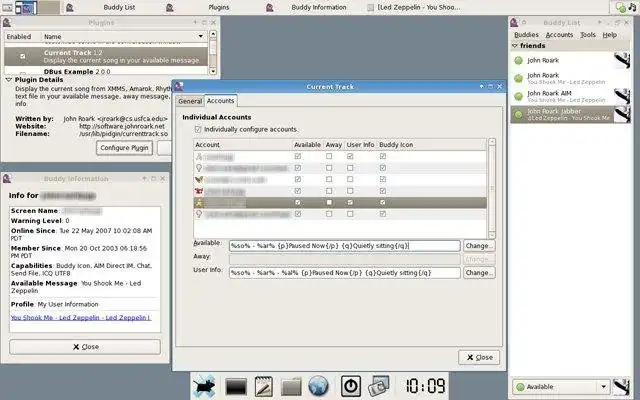
Task: Open the Accounts menu in Buddy List
Action: [559, 35]
